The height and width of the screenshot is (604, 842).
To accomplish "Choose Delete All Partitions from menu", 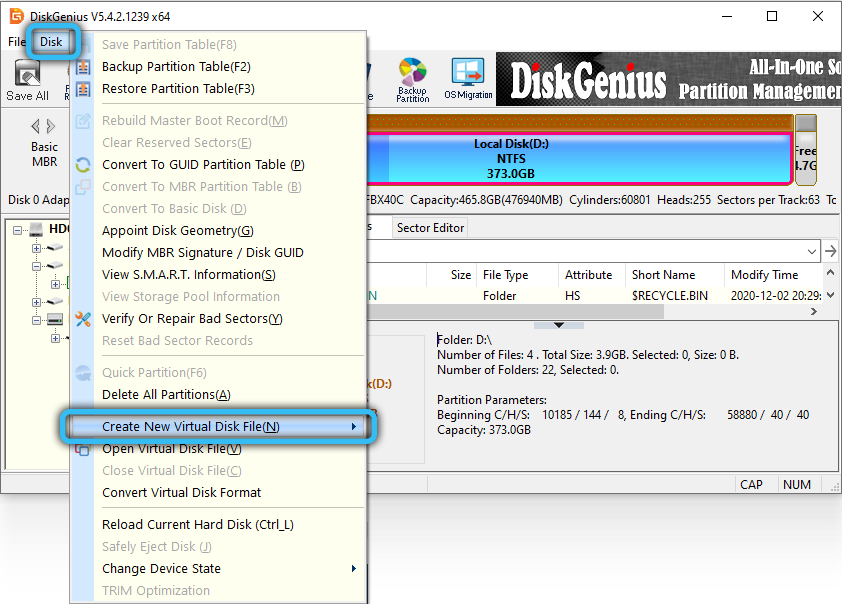I will [166, 395].
